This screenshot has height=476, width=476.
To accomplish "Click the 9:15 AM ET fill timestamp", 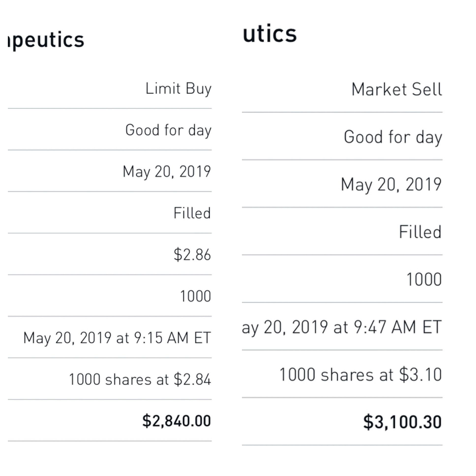I will [117, 338].
